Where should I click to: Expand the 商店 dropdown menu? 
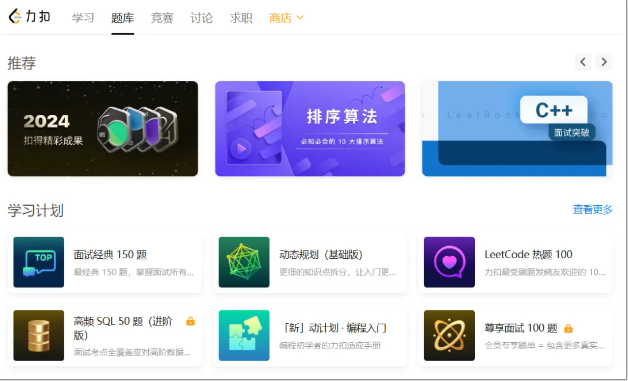(x=286, y=18)
